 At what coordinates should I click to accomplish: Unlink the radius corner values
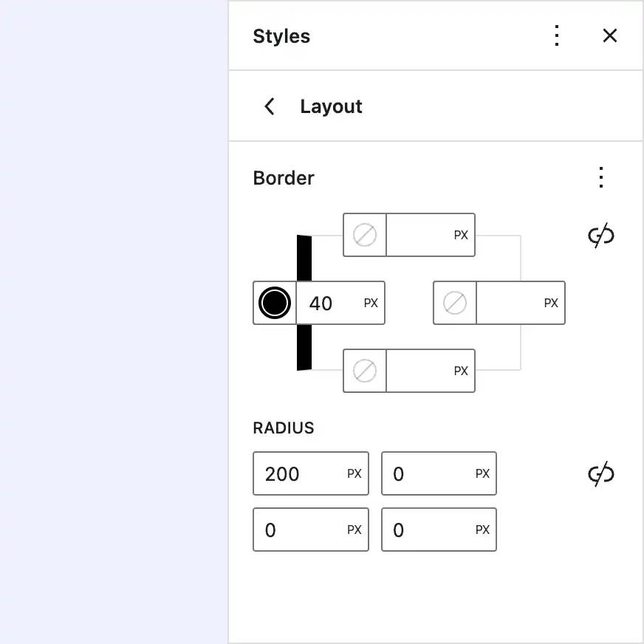pos(600,473)
